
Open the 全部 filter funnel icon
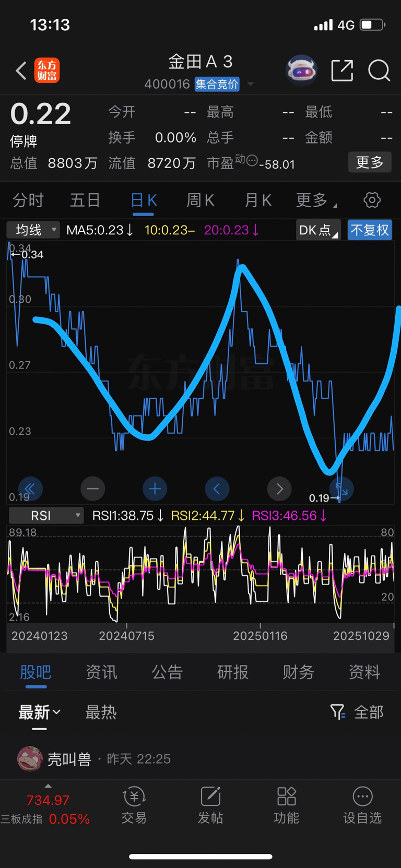[x=338, y=712]
